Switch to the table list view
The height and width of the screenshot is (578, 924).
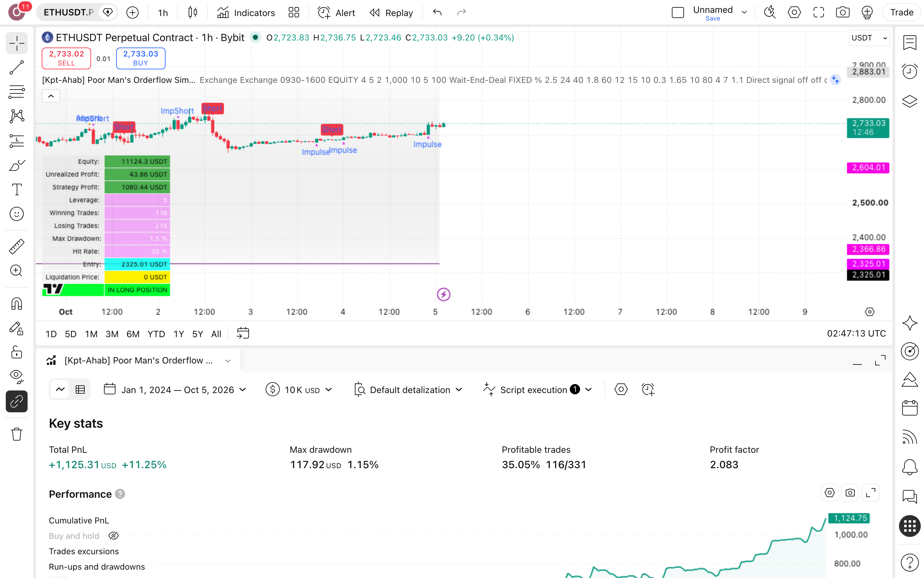point(80,390)
